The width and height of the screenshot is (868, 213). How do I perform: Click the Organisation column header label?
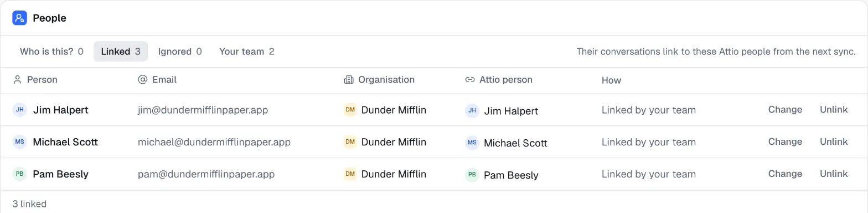click(x=386, y=79)
